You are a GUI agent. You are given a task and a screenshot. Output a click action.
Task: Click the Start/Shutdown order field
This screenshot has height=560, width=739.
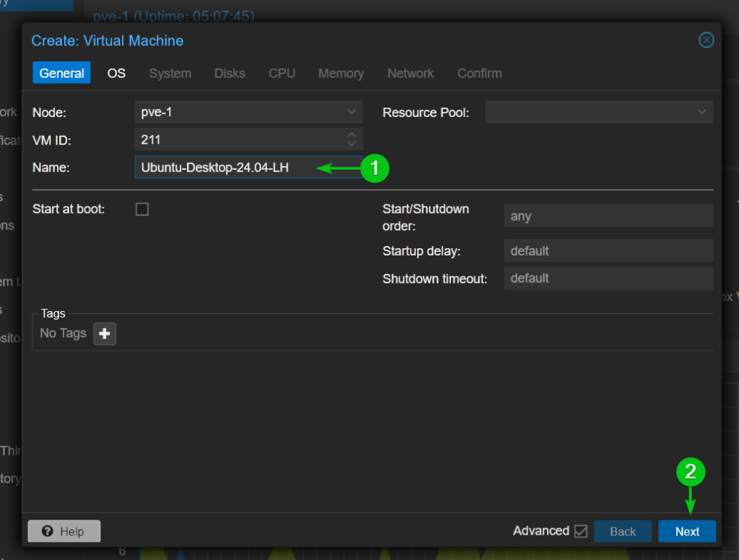coord(608,216)
